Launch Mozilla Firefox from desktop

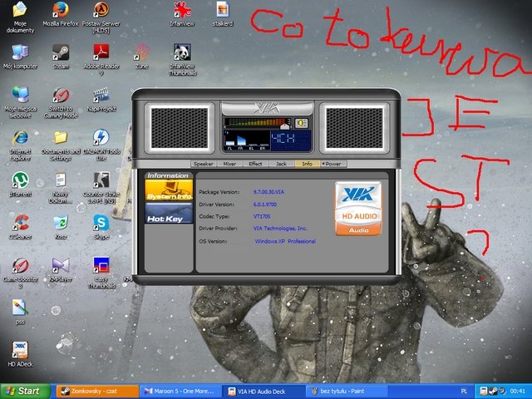click(x=61, y=14)
